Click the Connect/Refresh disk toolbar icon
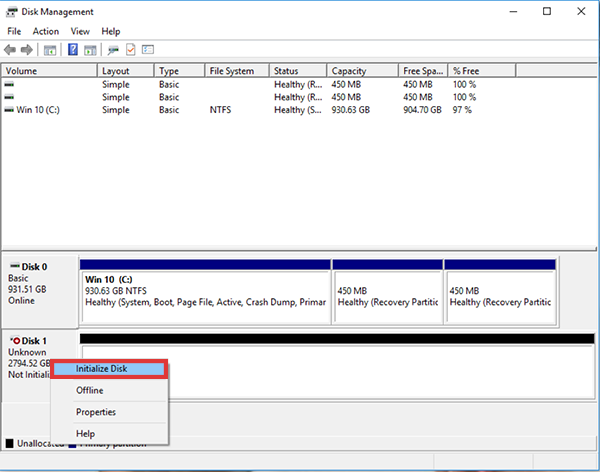The image size is (600, 472). point(113,50)
